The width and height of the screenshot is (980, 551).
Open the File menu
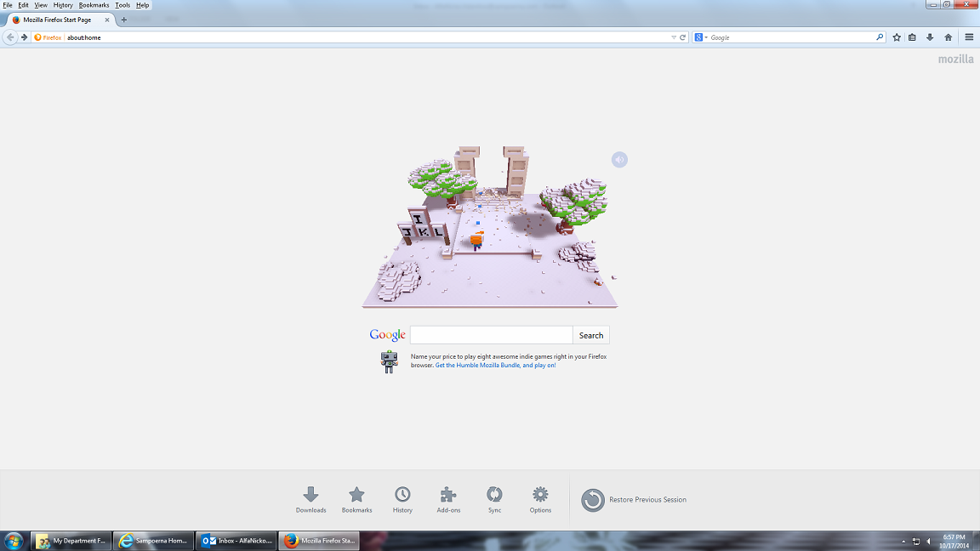coord(8,5)
